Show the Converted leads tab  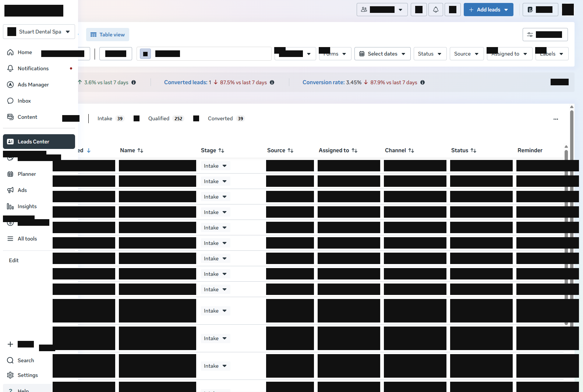click(x=226, y=118)
